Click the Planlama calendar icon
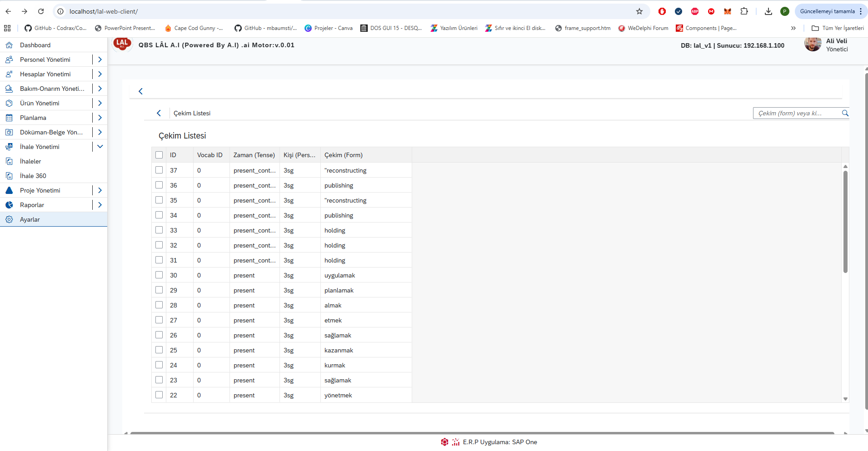Screen dimensions: 868x451 tap(9, 118)
